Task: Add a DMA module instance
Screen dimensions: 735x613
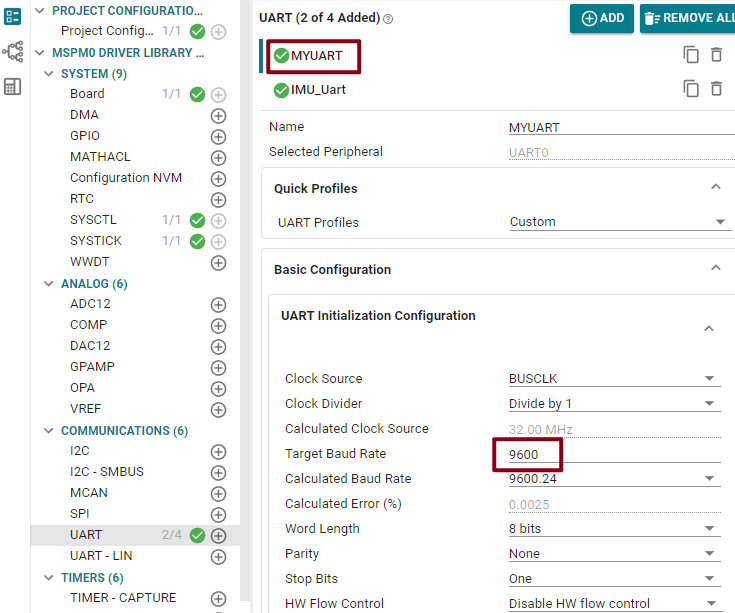Action: click(x=218, y=116)
